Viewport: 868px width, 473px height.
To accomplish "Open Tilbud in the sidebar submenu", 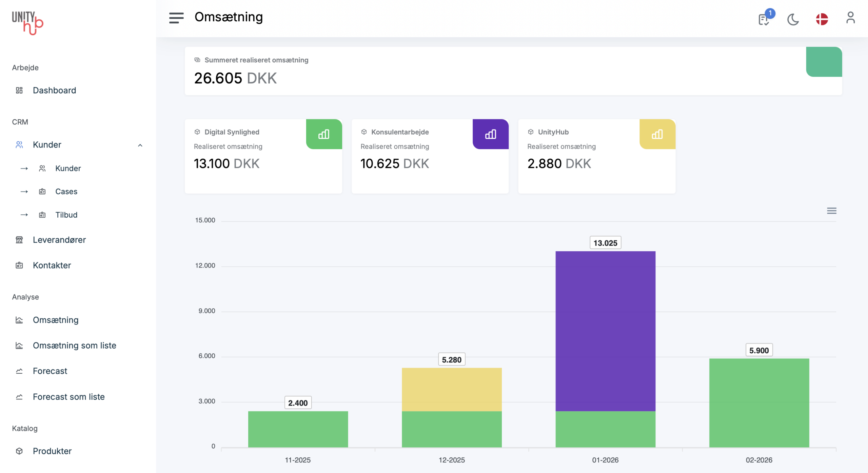I will (66, 215).
